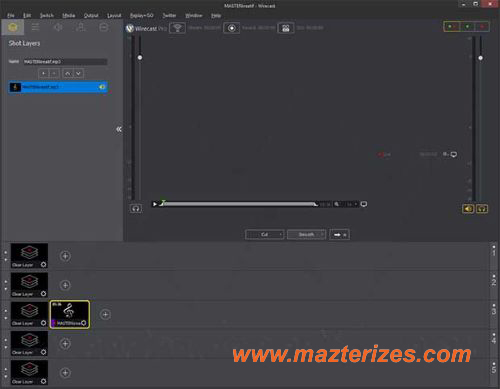
Task: Click the lower arrow on layer 3 left edge
Action: 6,318
